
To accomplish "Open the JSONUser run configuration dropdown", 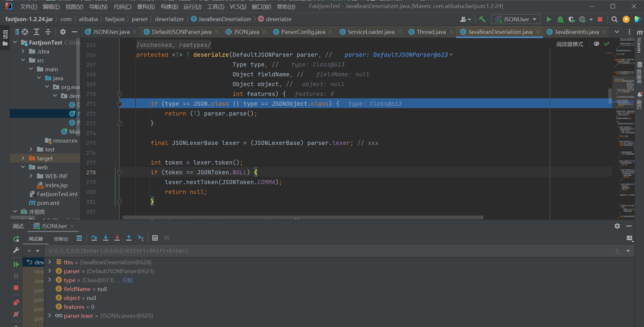I will tap(516, 19).
